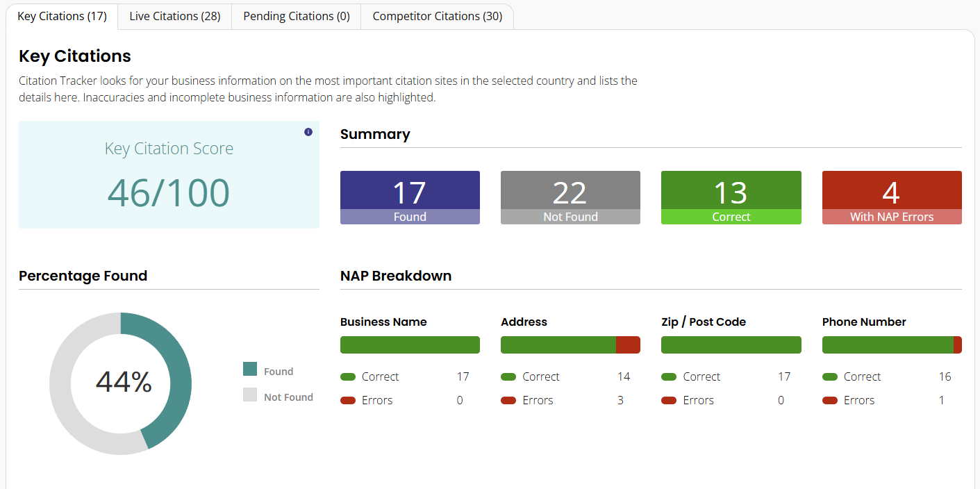Click the green Correct indicator under Business Name

click(347, 376)
